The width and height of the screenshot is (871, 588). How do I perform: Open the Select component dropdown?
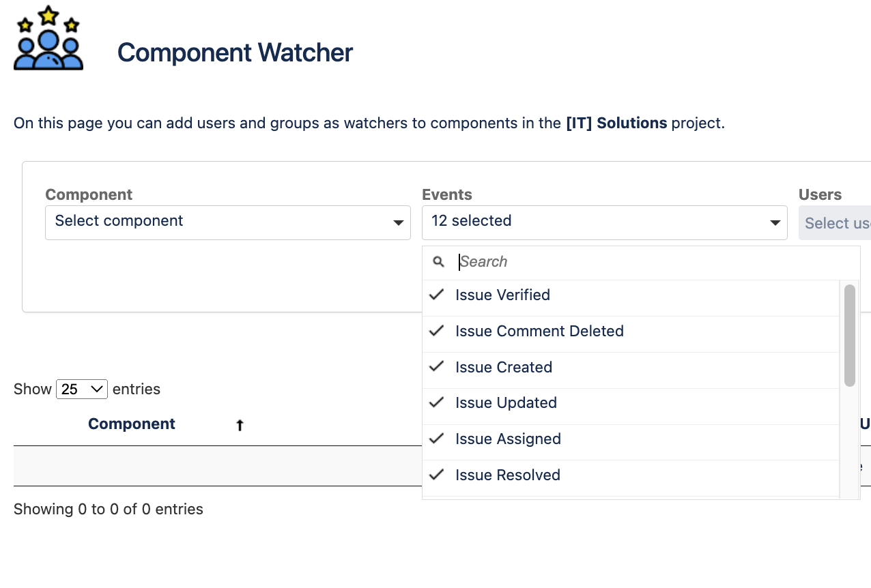point(227,222)
